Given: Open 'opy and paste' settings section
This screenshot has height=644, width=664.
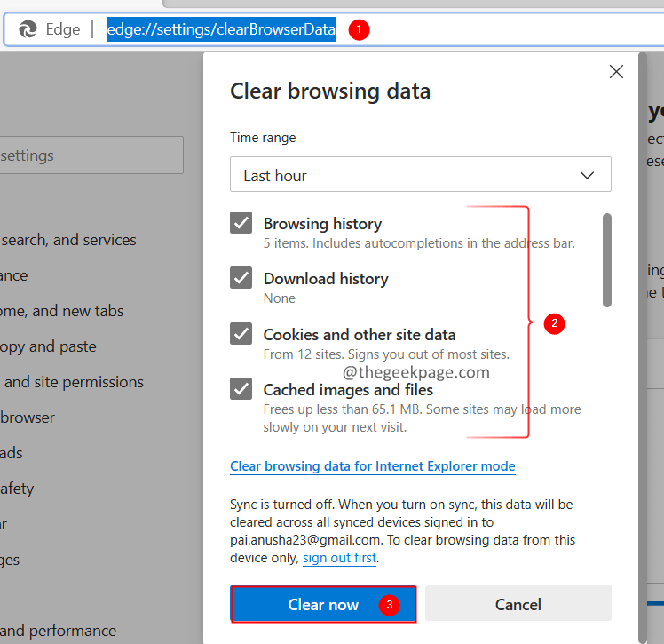Looking at the screenshot, I should pos(48,346).
